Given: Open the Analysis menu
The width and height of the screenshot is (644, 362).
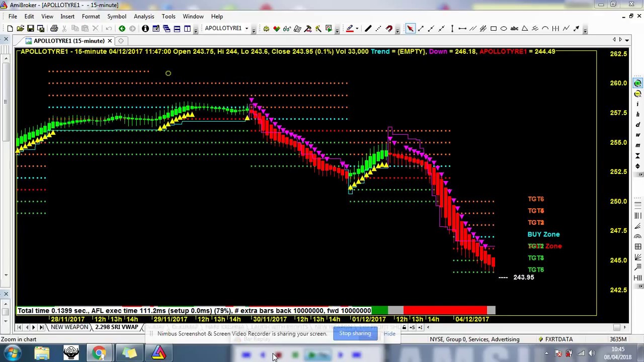Looking at the screenshot, I should coord(144,16).
